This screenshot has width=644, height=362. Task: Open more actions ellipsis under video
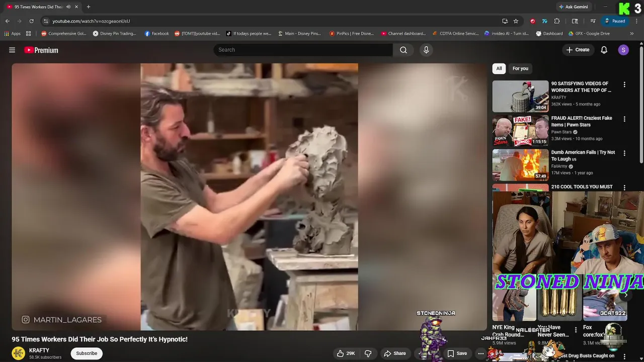[x=480, y=353]
